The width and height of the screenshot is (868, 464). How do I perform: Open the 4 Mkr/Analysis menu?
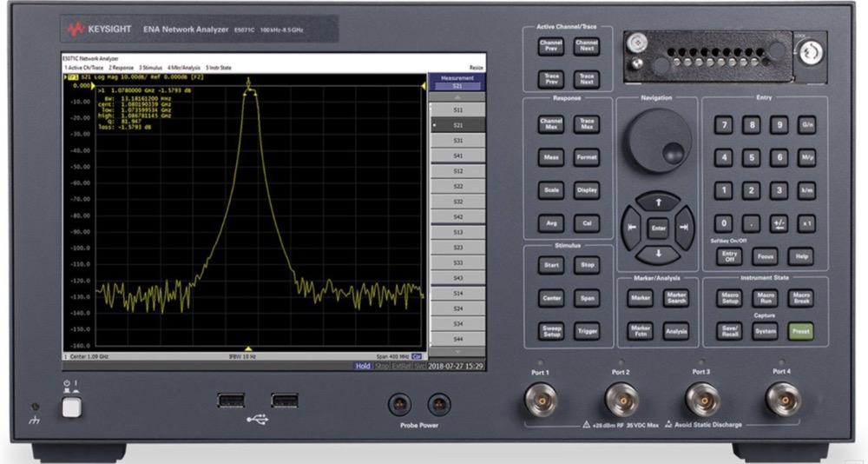183,67
